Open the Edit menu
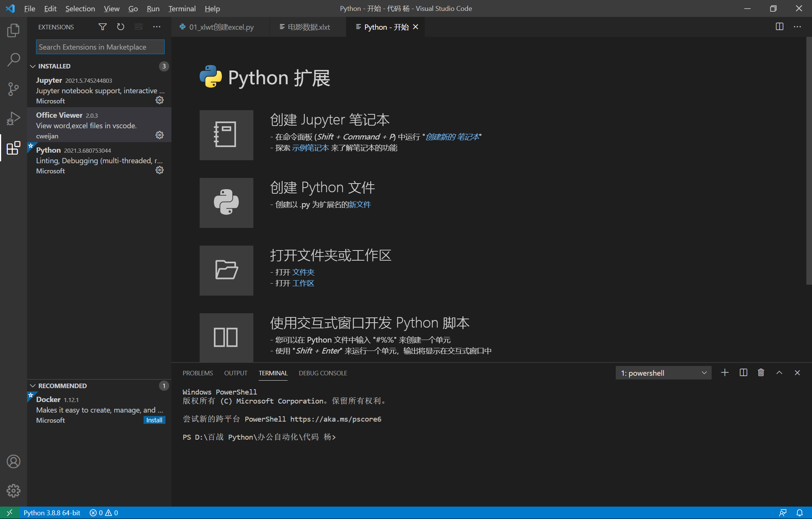 click(50, 8)
